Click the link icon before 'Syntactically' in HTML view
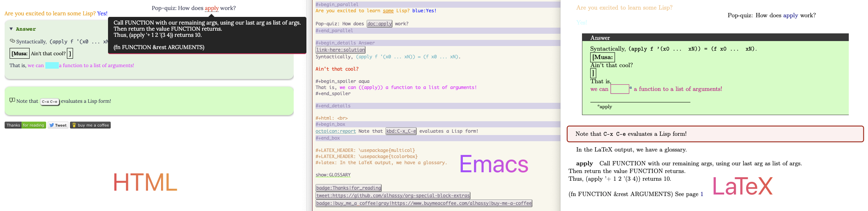Screen dimensions: 868x211 12,41
